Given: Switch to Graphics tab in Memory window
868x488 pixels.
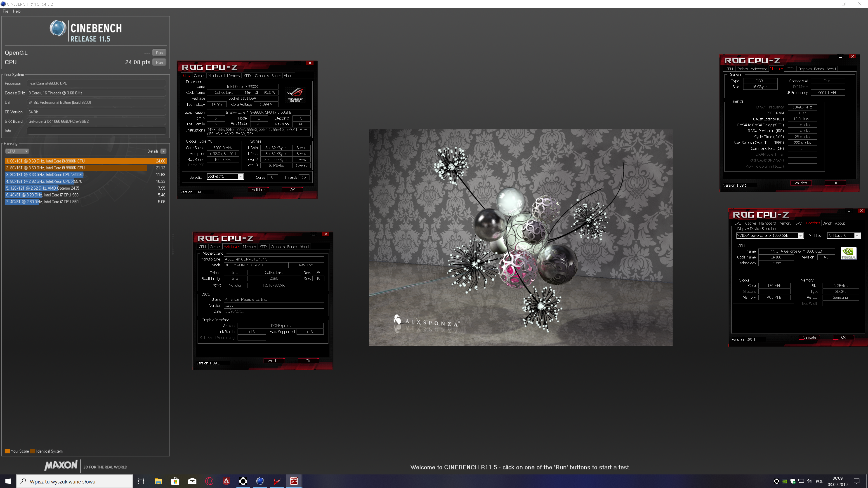Looking at the screenshot, I should [804, 69].
